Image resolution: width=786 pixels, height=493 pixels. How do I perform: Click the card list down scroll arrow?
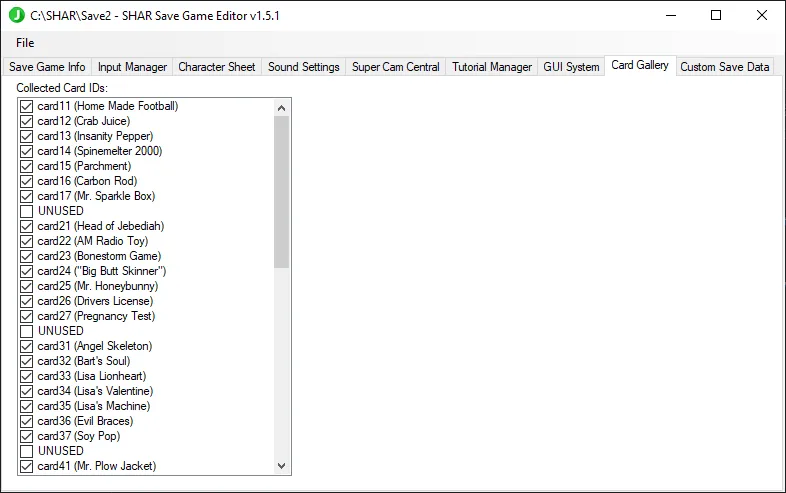coord(282,466)
